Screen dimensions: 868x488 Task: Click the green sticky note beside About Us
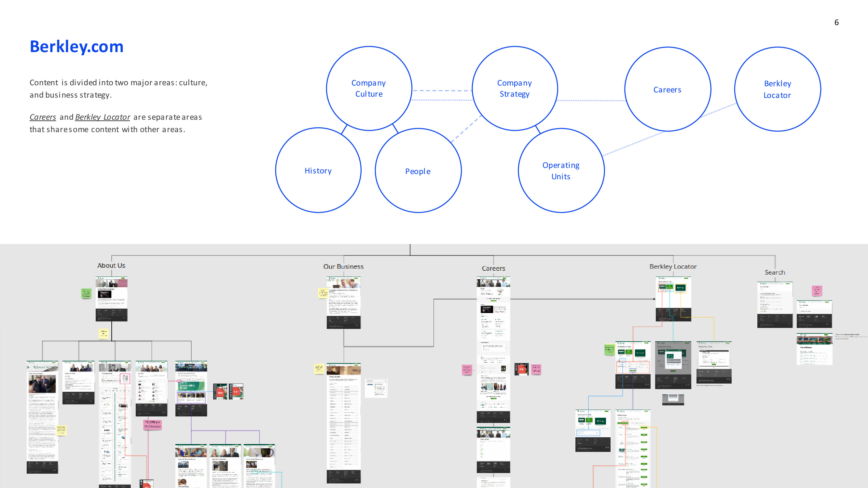[x=86, y=293]
